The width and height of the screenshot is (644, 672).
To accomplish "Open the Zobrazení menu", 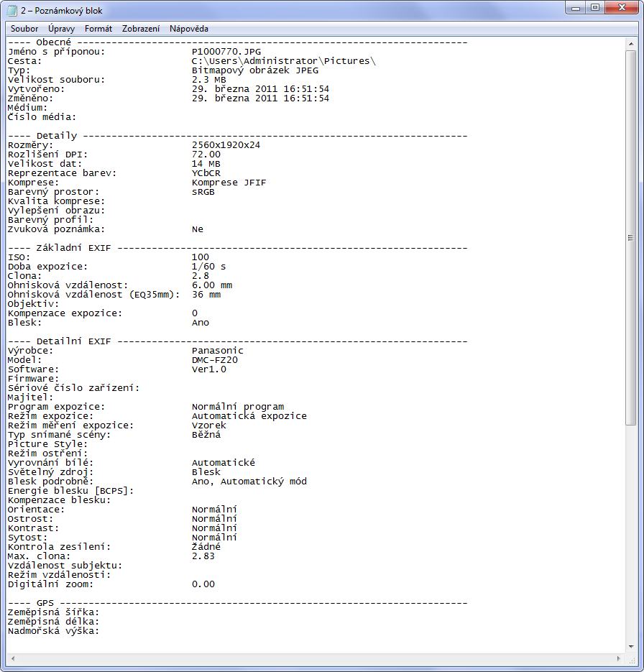I will (x=141, y=29).
